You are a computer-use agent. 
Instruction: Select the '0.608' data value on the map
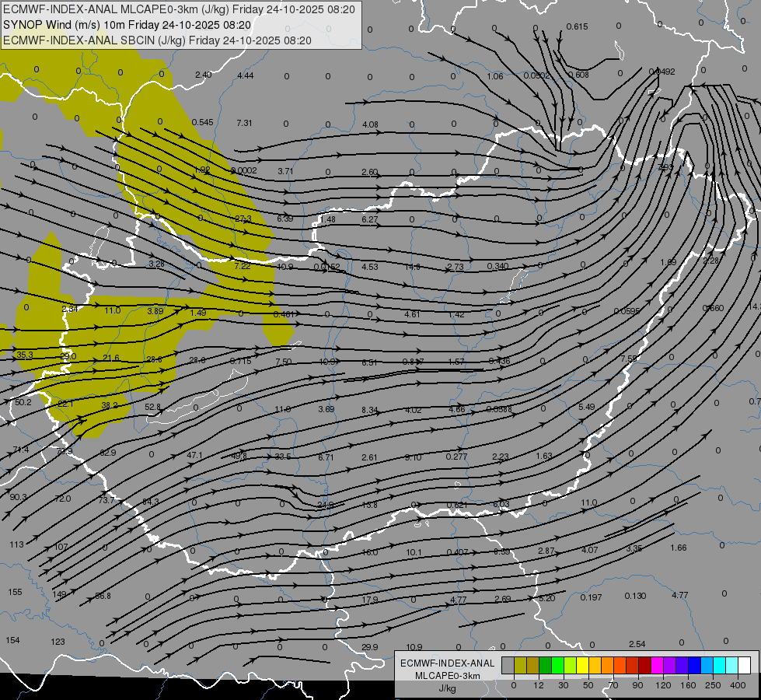click(x=578, y=75)
